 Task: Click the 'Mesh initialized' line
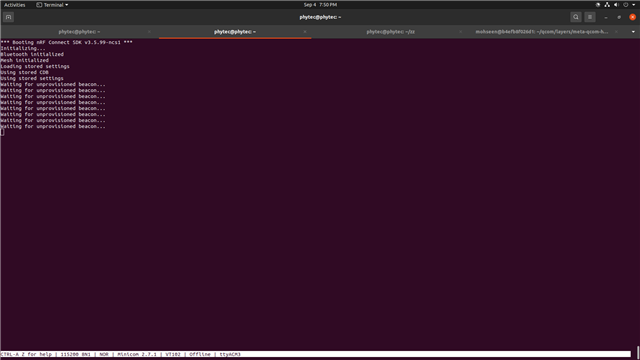pos(24,60)
